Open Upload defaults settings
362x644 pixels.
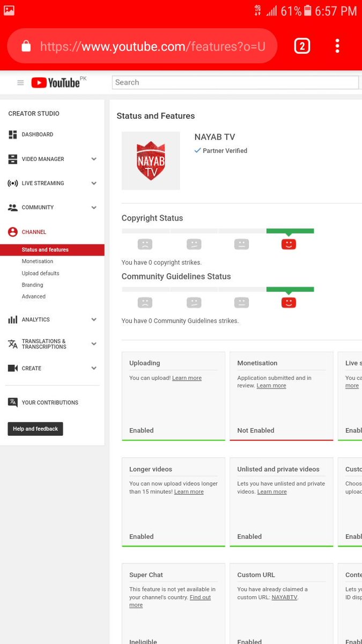[x=41, y=273]
